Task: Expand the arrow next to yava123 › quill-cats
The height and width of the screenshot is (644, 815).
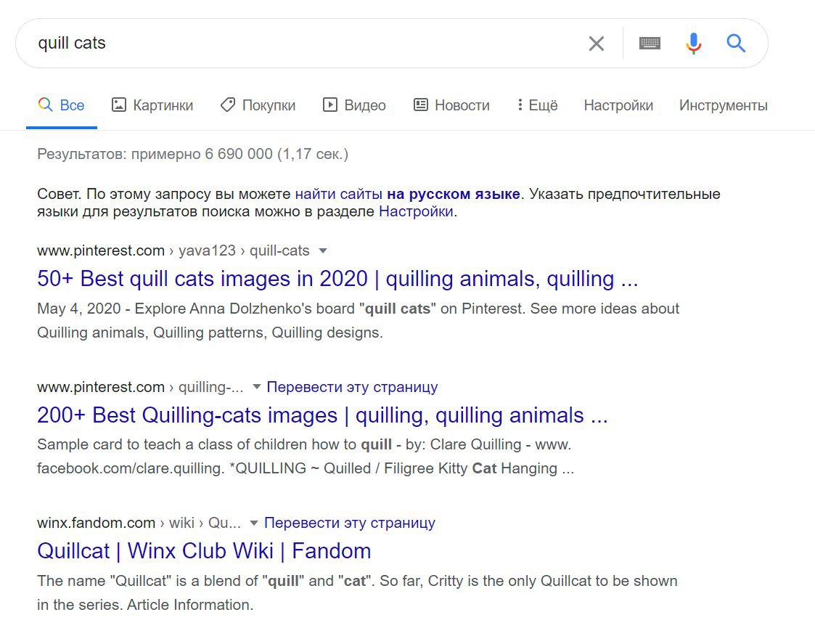Action: tap(323, 251)
